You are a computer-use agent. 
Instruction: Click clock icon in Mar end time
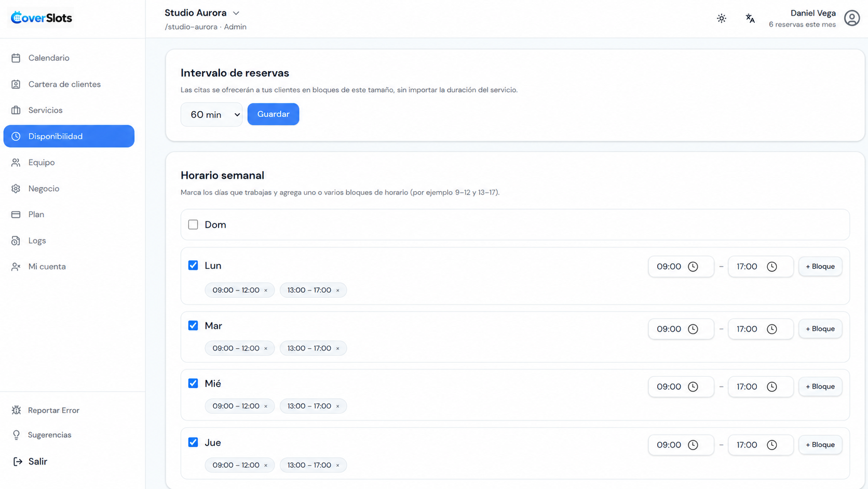(x=772, y=329)
